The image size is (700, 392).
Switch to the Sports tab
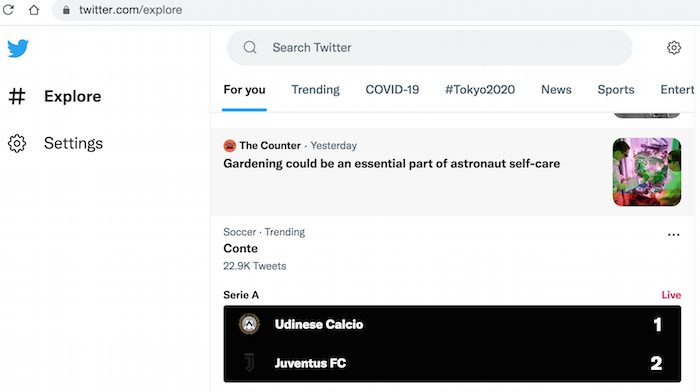click(x=616, y=90)
